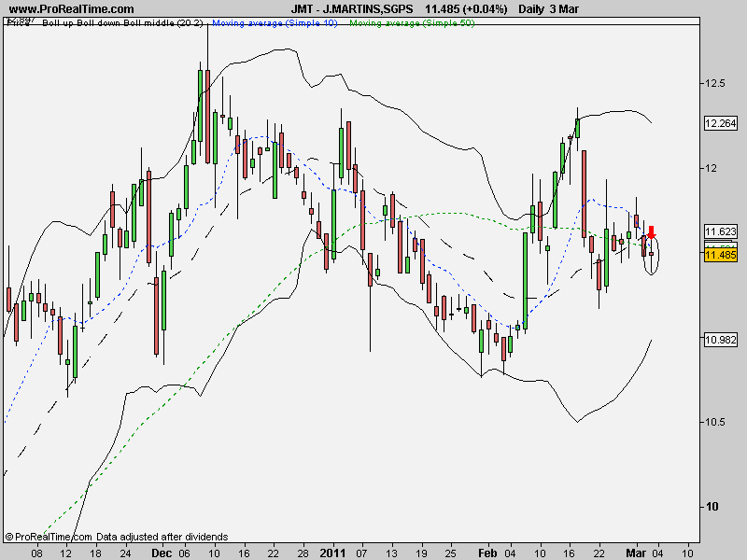Click the 12.264 upper band price tag
This screenshot has width=747, height=560.
click(x=720, y=123)
